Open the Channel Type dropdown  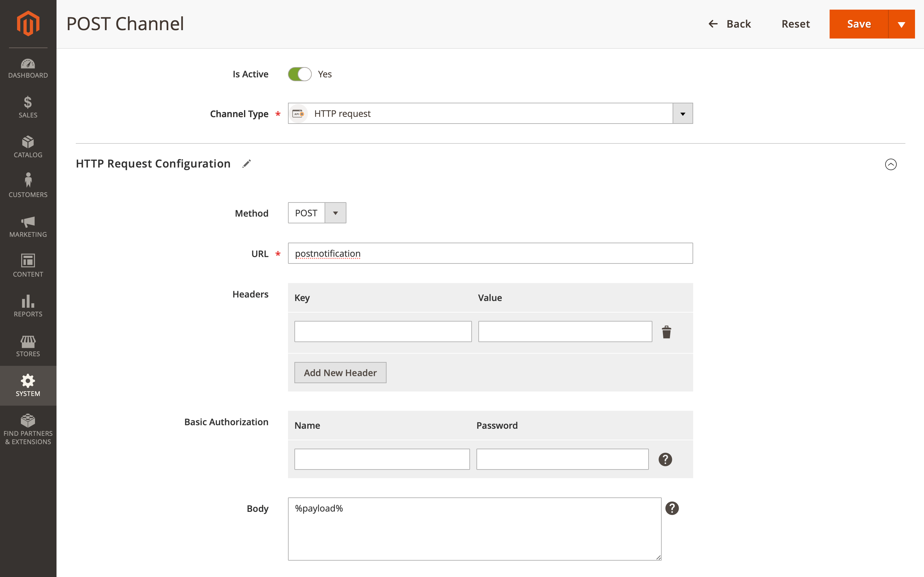(683, 113)
